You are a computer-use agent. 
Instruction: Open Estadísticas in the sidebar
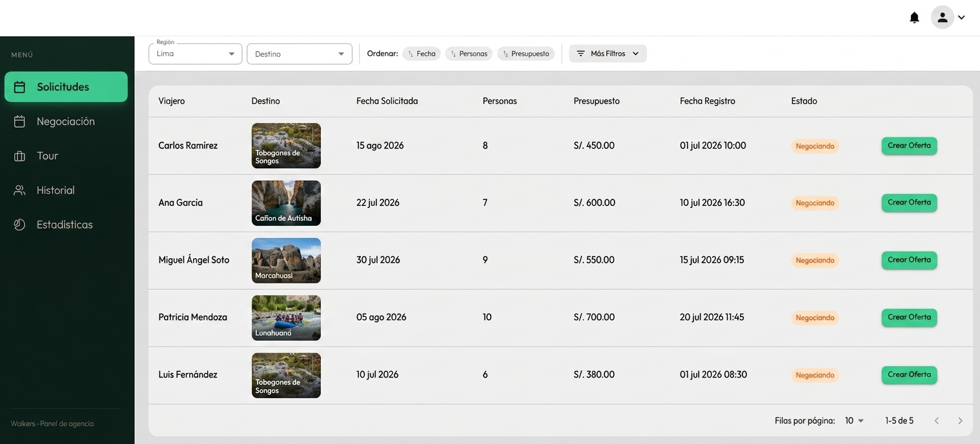pyautogui.click(x=66, y=225)
